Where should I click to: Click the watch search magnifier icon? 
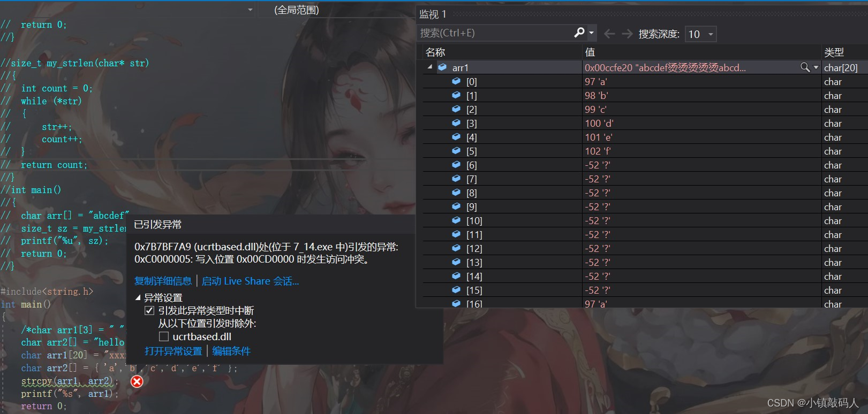579,33
